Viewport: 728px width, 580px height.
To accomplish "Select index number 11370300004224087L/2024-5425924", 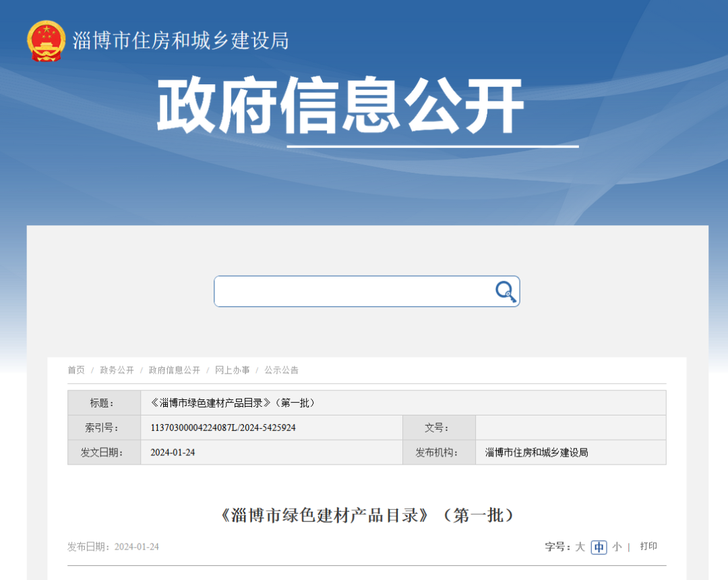I will point(223,428).
